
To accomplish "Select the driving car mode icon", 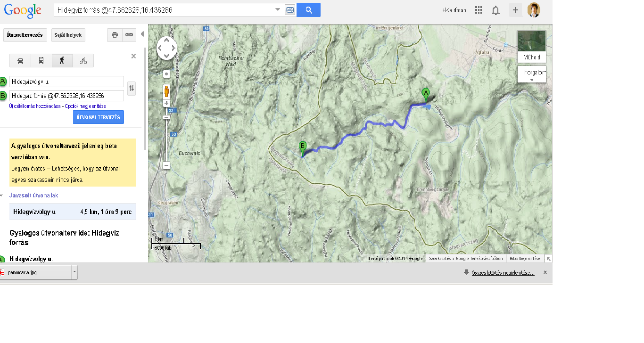I will pos(20,61).
